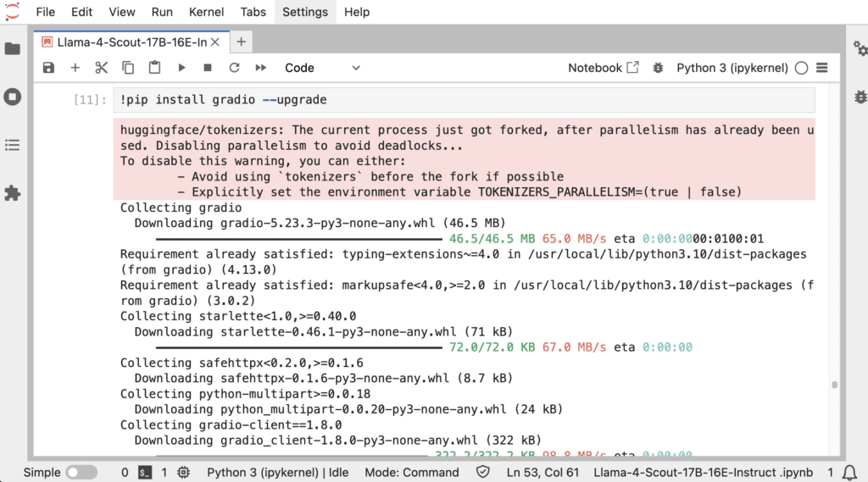
Task: Click the notebook filename in status bar
Action: 703,472
